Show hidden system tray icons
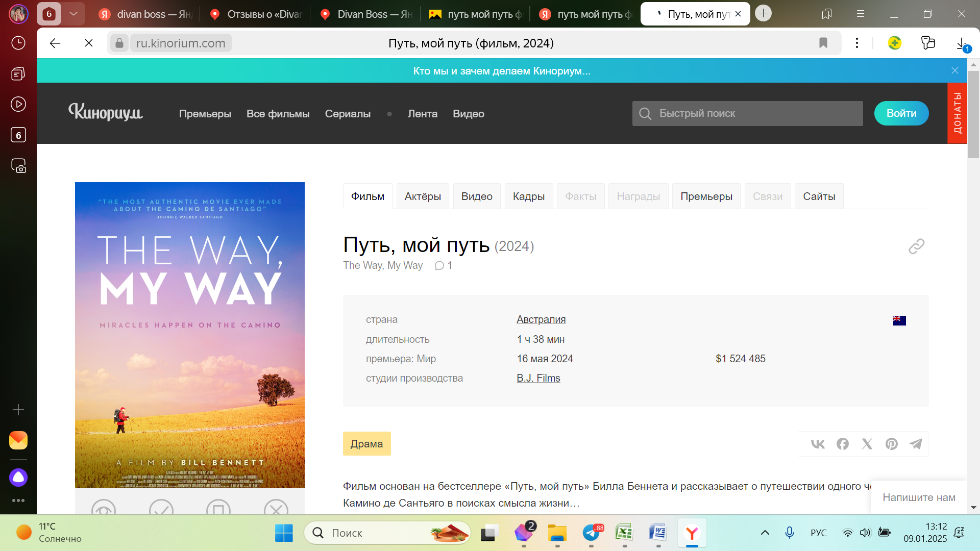980x551 pixels. pos(765,533)
